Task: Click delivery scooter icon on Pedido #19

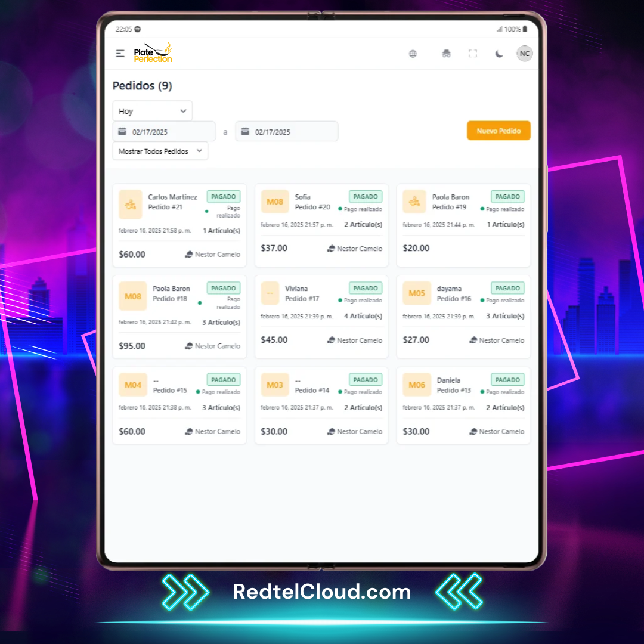Action: point(414,202)
